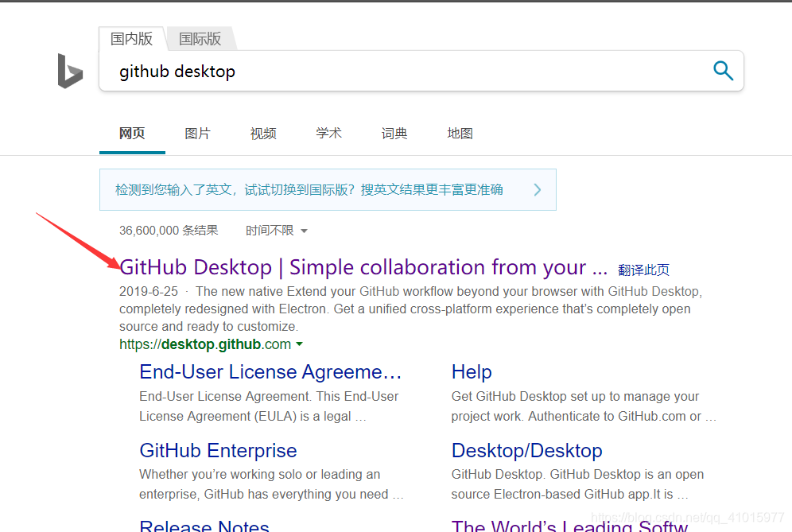Open the 图片 results tab
792x532 pixels.
click(197, 134)
